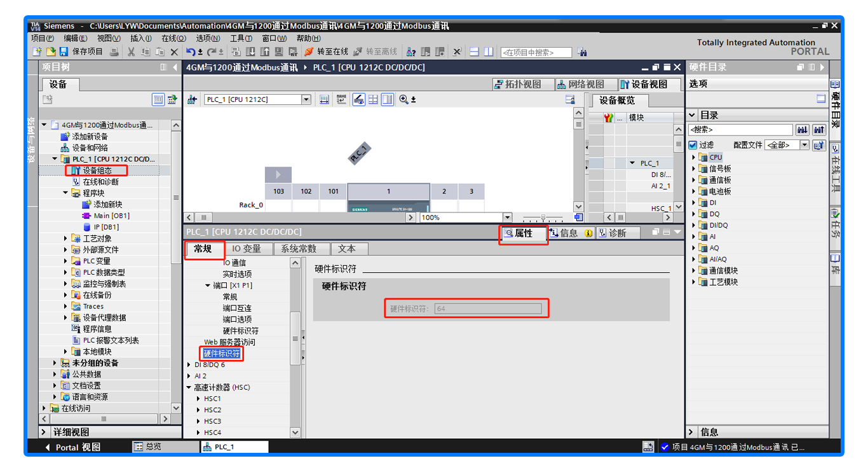Switch to the 属性 properties tab
Image resolution: width=868 pixels, height=463 pixels.
[524, 233]
